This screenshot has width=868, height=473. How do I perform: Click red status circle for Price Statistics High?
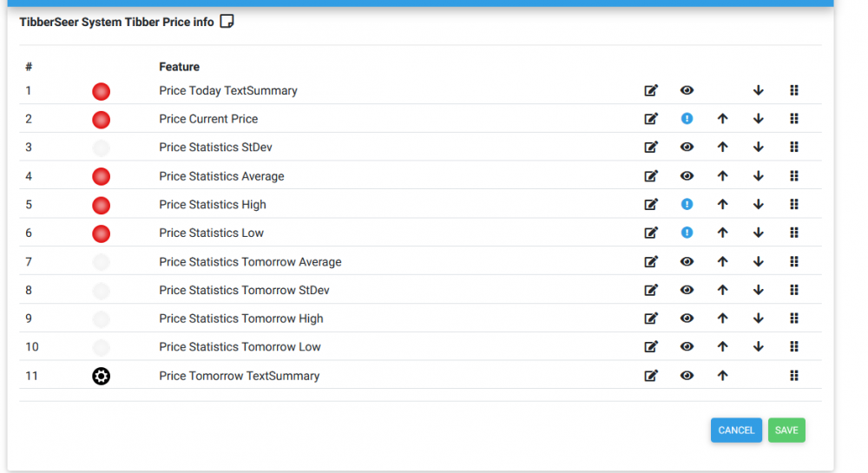tap(102, 206)
